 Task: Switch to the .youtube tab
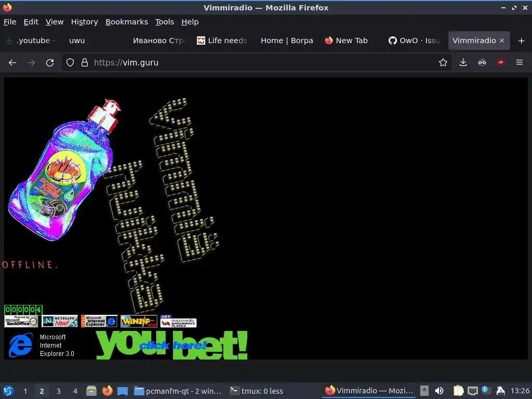[x=31, y=41]
